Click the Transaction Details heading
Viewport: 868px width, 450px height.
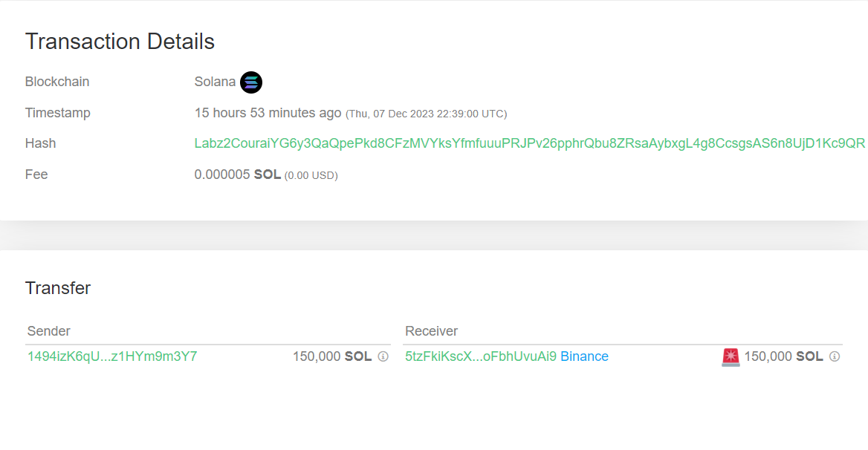pos(120,42)
